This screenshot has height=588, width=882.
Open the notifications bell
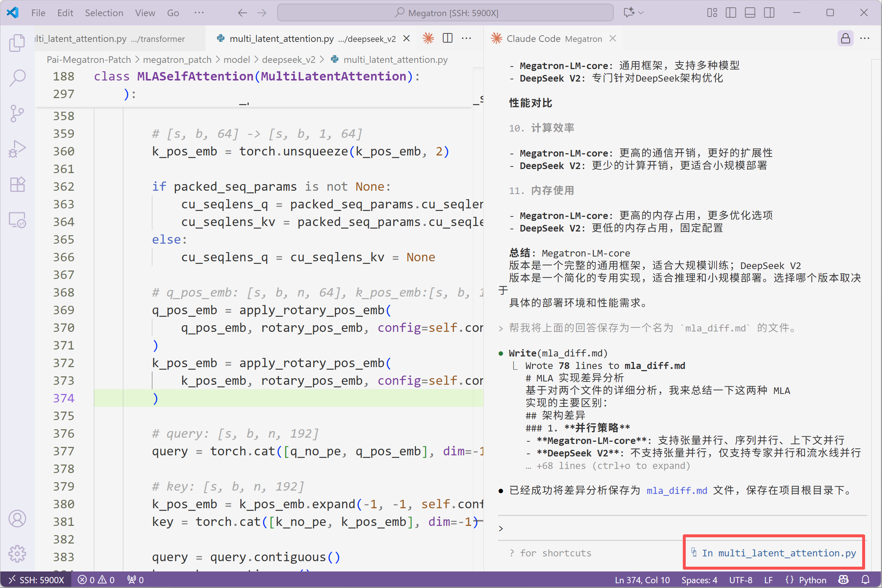[865, 580]
